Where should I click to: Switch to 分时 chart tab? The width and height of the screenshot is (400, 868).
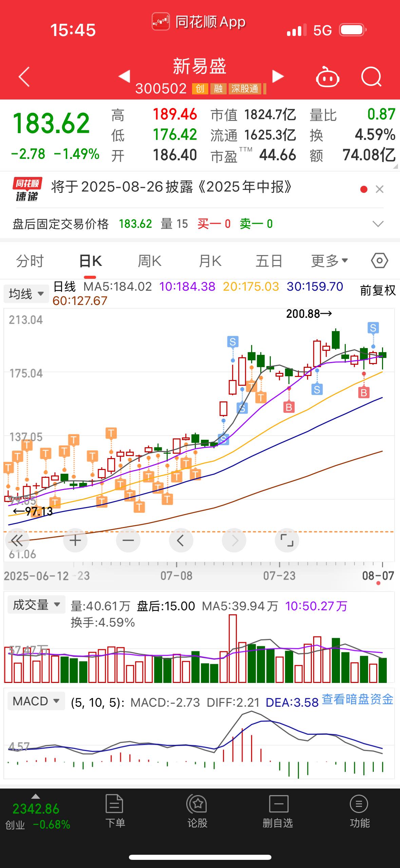pos(30,261)
